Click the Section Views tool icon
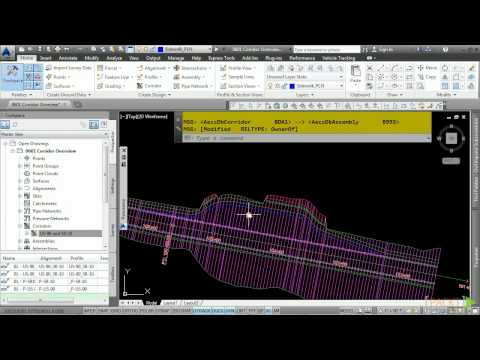The image size is (480, 360). (x=223, y=86)
